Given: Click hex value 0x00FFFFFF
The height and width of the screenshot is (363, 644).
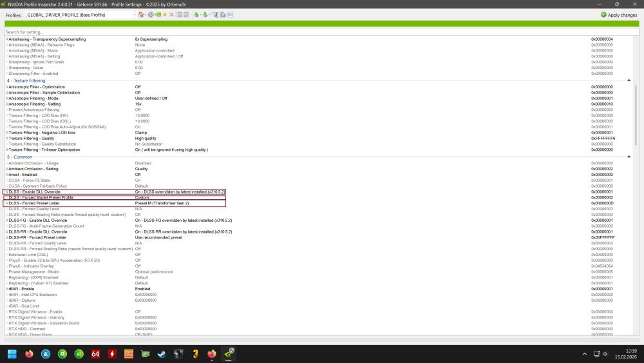Looking at the screenshot, I should [x=603, y=238].
